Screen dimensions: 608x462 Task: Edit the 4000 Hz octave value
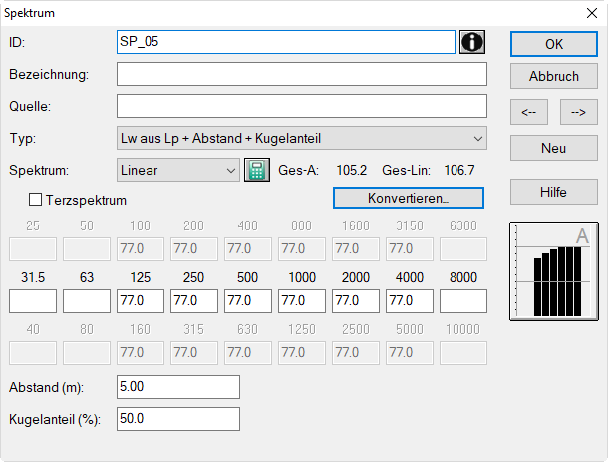410,301
